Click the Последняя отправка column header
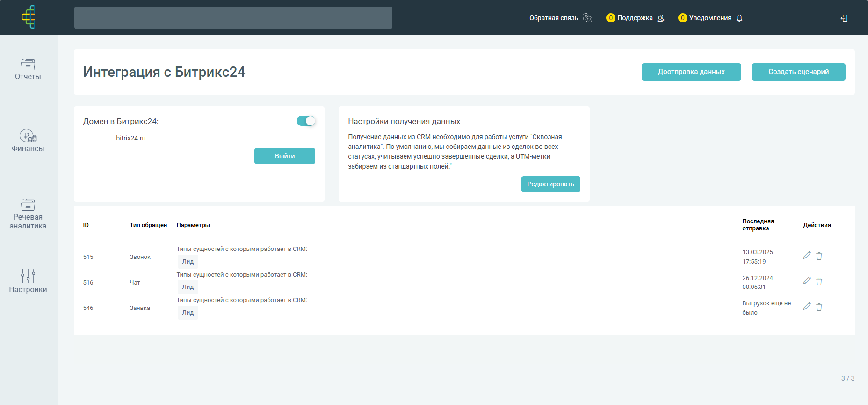868x405 pixels. [x=758, y=225]
